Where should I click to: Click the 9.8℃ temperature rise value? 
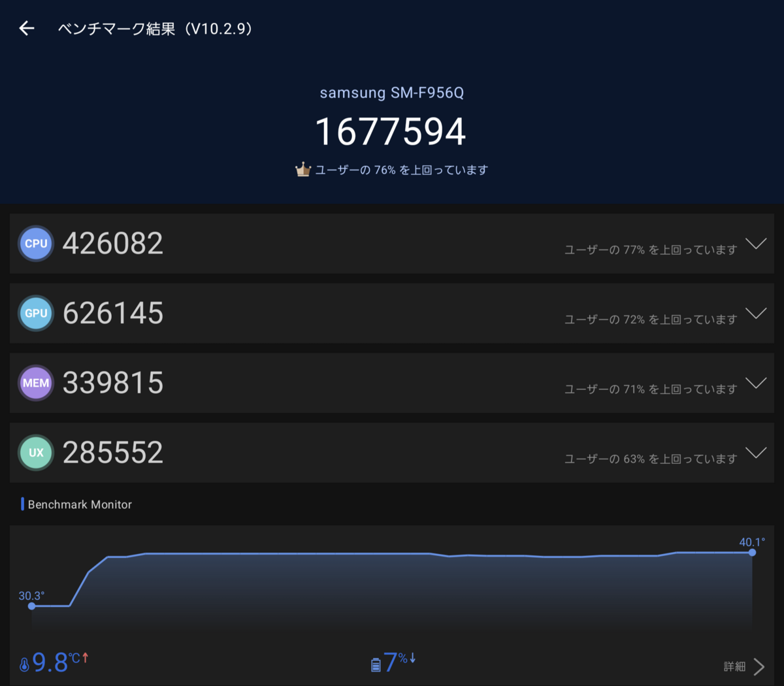pyautogui.click(x=60, y=662)
